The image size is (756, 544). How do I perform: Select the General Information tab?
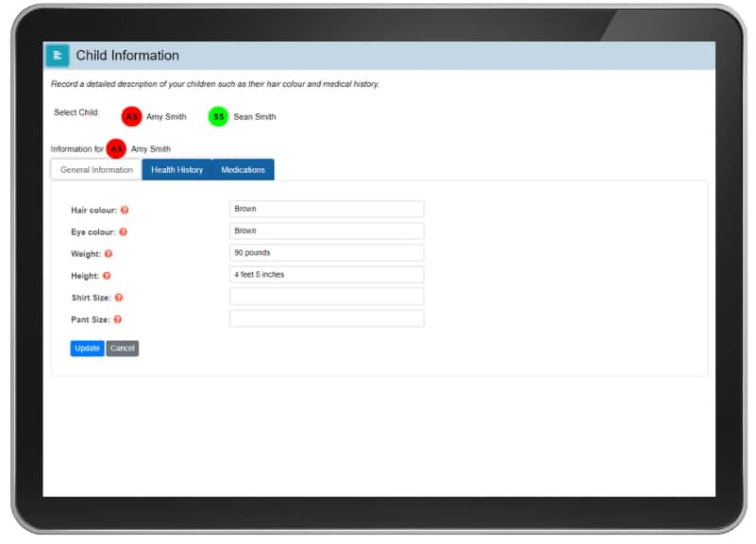96,170
